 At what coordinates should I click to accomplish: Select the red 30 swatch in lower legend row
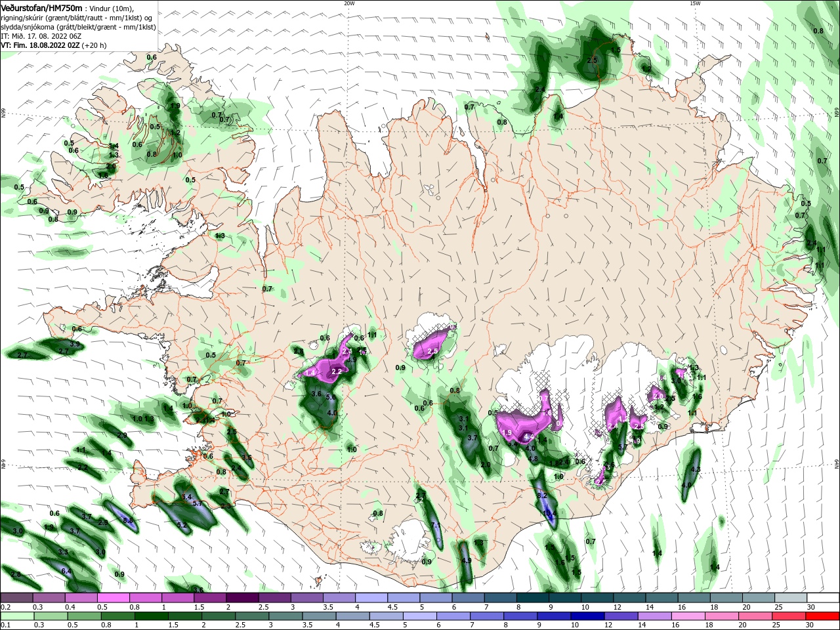click(x=823, y=615)
